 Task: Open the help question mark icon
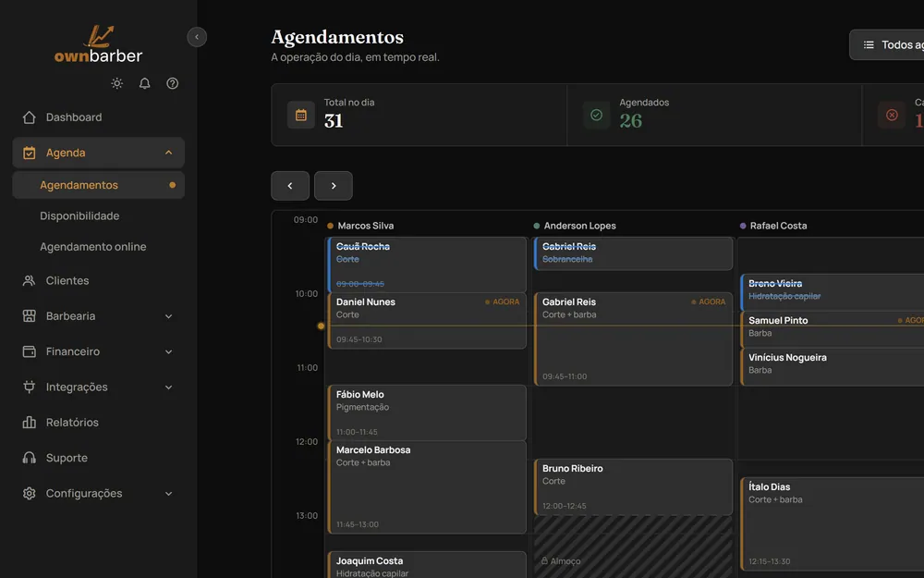(x=172, y=83)
